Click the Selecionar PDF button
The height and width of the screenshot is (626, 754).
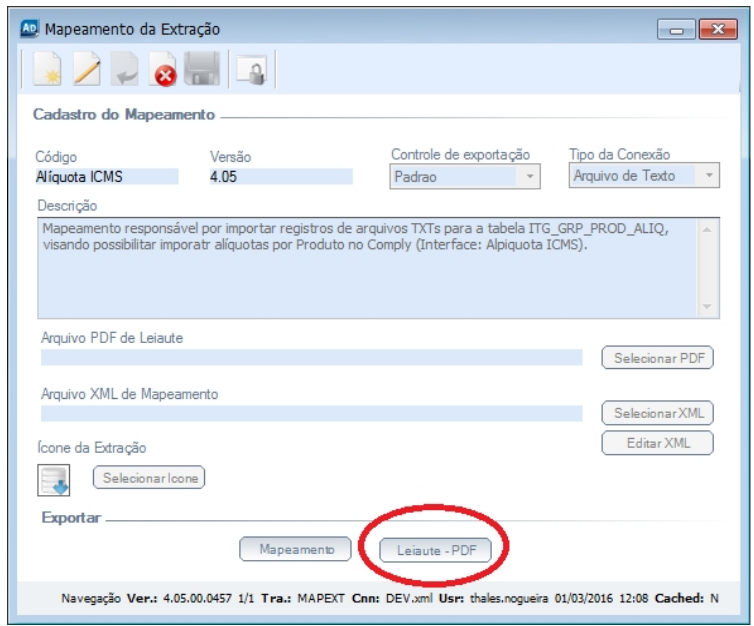(x=657, y=358)
